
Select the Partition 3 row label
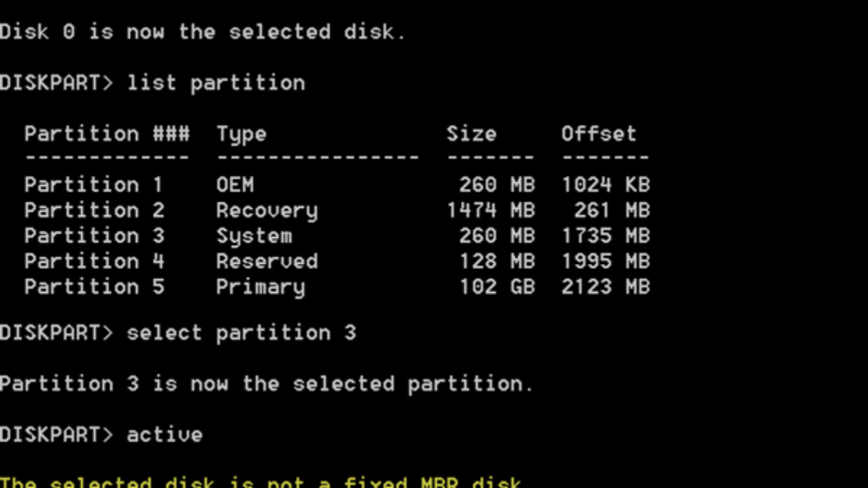pyautogui.click(x=94, y=236)
